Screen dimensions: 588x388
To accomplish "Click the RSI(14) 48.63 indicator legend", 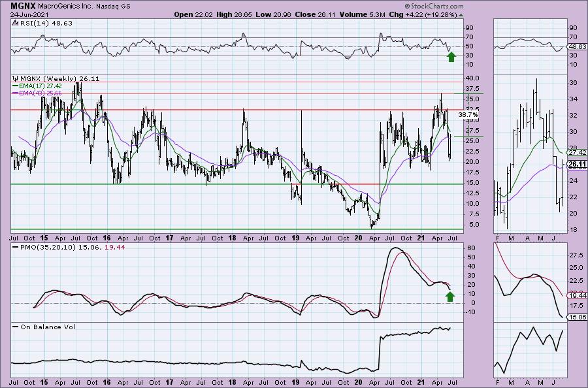I will [x=46, y=23].
